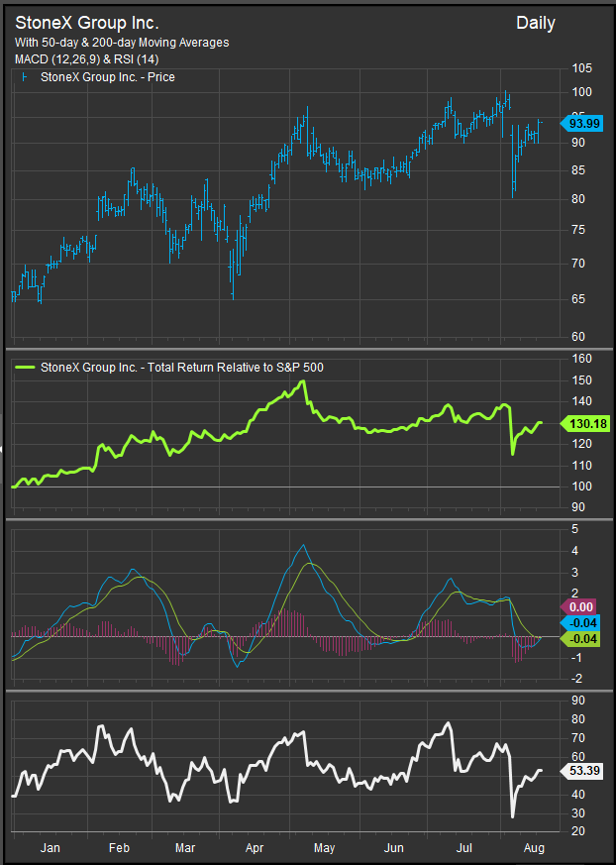Click the 50-day & 200-day Moving Averages subtitle
This screenshot has width=616, height=865.
tap(122, 43)
